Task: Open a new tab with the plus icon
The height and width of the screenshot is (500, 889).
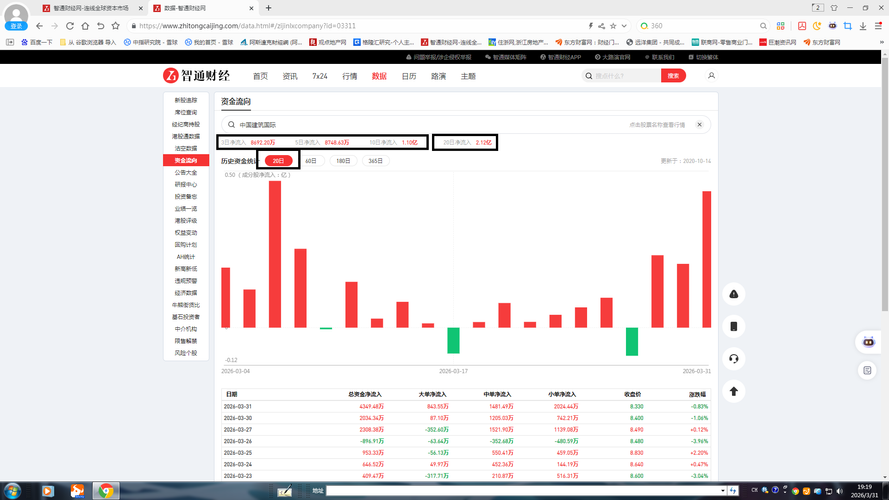Action: tap(268, 8)
